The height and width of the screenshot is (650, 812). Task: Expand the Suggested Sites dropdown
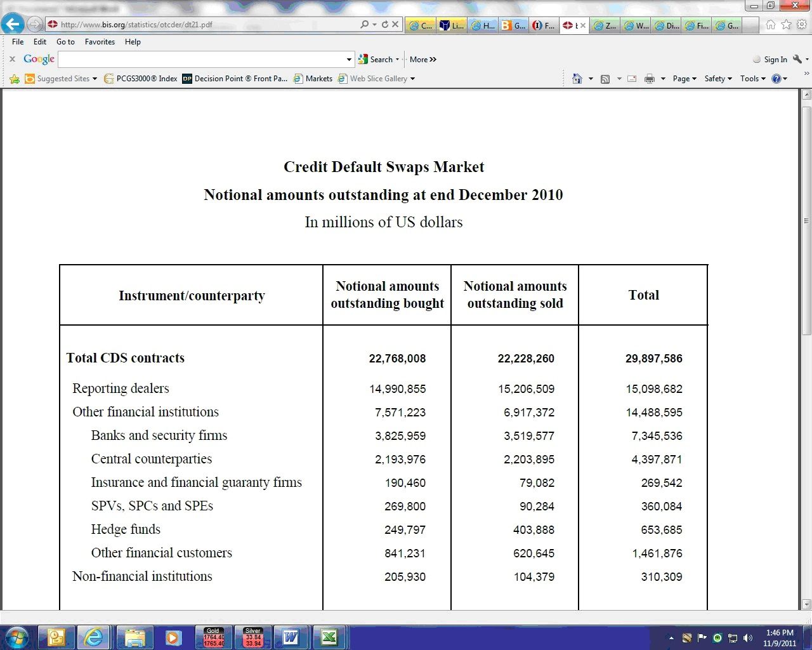[95, 79]
